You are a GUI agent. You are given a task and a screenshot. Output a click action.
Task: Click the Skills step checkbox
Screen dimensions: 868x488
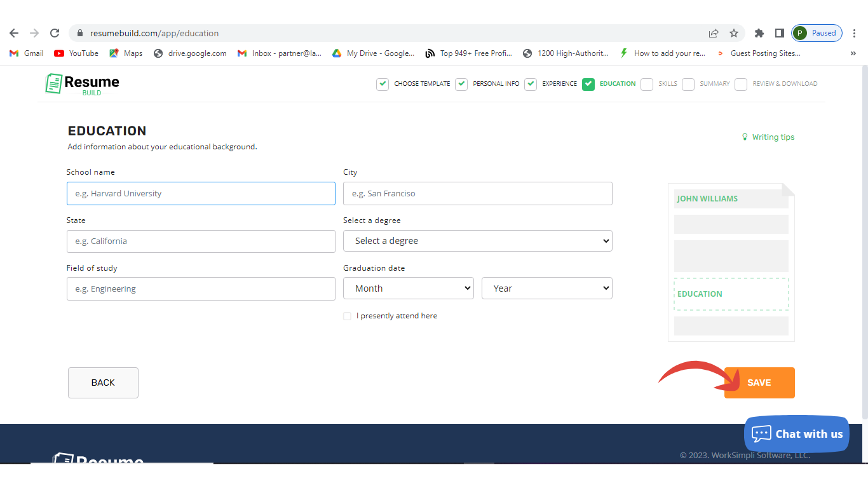click(647, 84)
